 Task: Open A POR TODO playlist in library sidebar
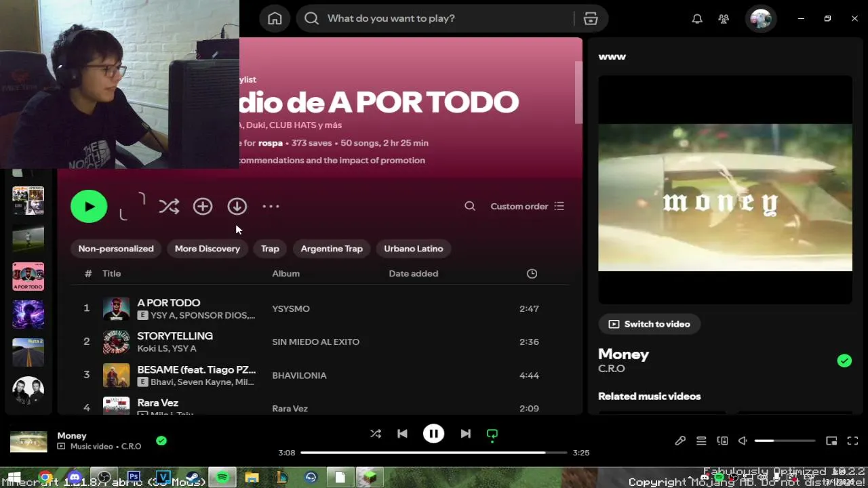[28, 277]
